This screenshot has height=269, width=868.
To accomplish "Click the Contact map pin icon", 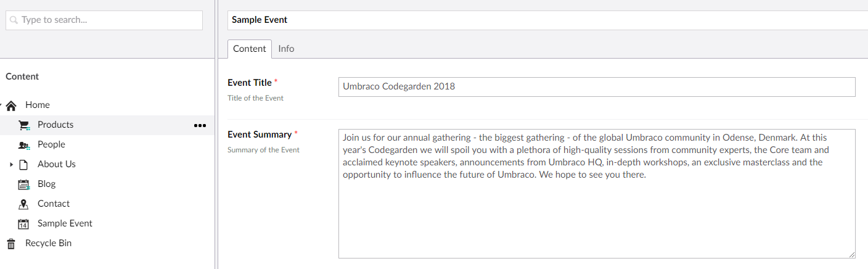I will tap(23, 204).
